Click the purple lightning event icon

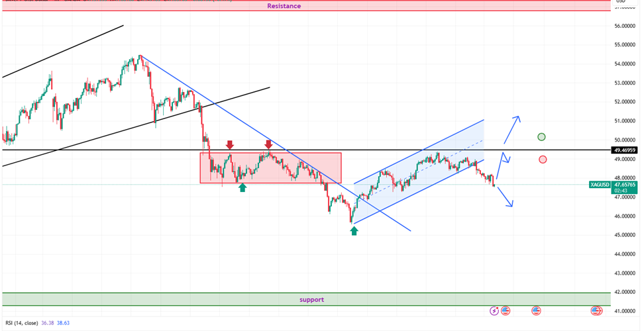coord(494,310)
